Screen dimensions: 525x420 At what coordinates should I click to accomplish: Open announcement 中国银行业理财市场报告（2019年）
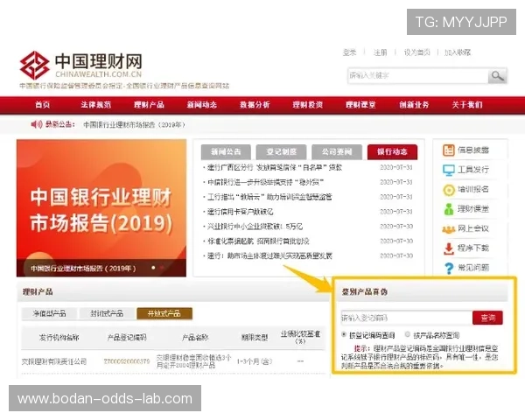(134, 125)
